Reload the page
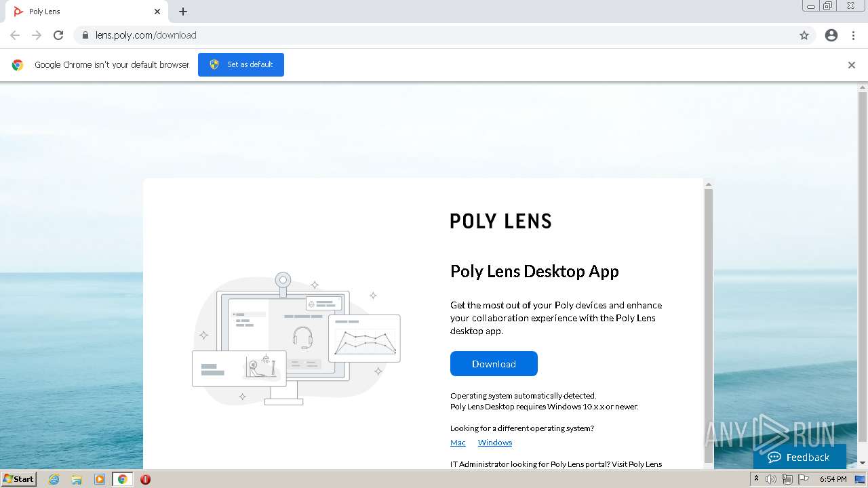 58,35
